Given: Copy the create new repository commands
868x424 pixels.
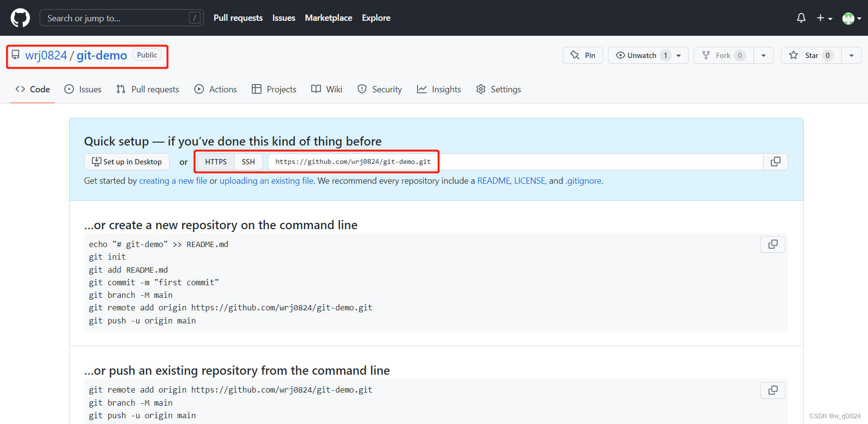Looking at the screenshot, I should [773, 245].
